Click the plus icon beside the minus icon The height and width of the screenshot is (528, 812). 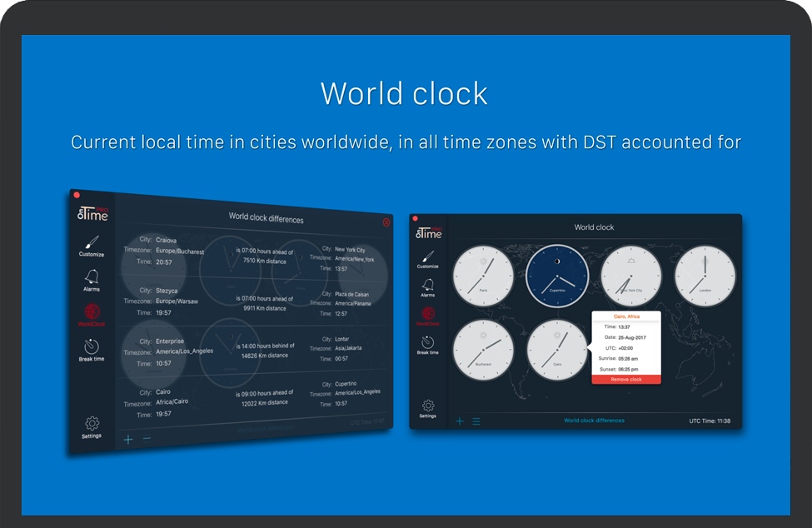click(x=128, y=439)
